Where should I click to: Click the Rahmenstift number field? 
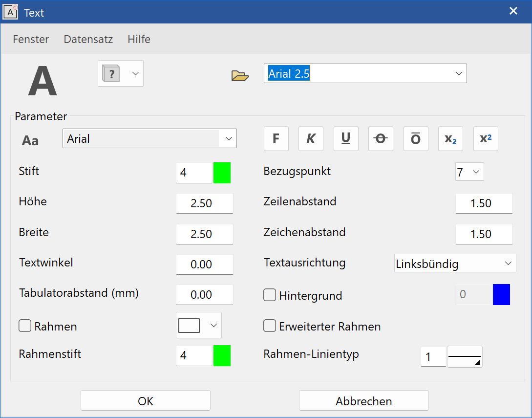tap(194, 356)
